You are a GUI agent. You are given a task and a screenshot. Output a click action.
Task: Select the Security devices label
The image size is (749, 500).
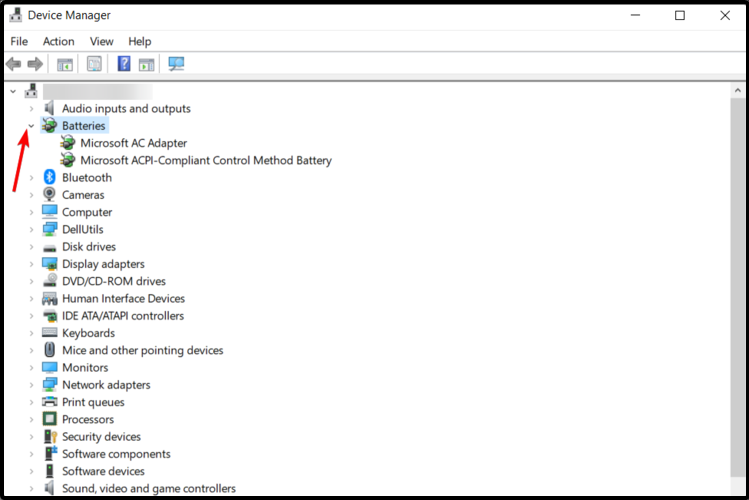point(101,436)
